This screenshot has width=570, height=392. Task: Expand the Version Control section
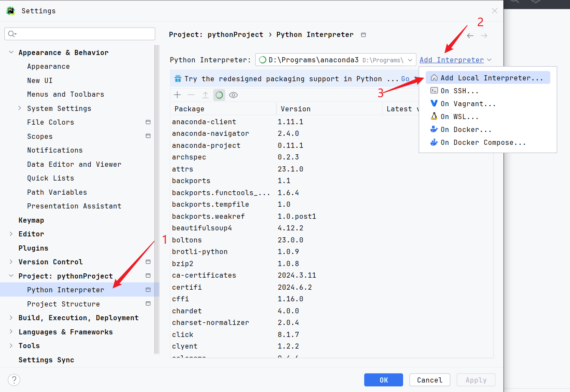click(11, 262)
